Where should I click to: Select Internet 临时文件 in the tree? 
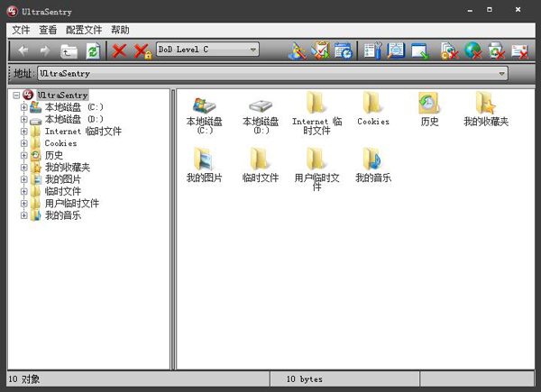tap(83, 132)
